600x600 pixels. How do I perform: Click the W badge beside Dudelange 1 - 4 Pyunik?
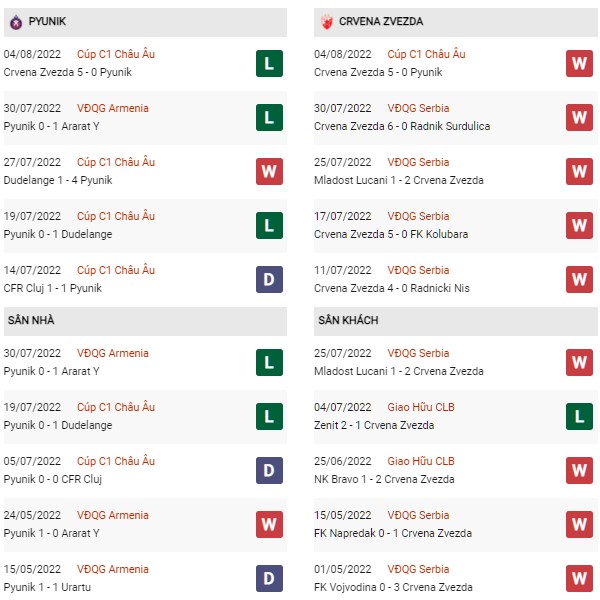[269, 171]
